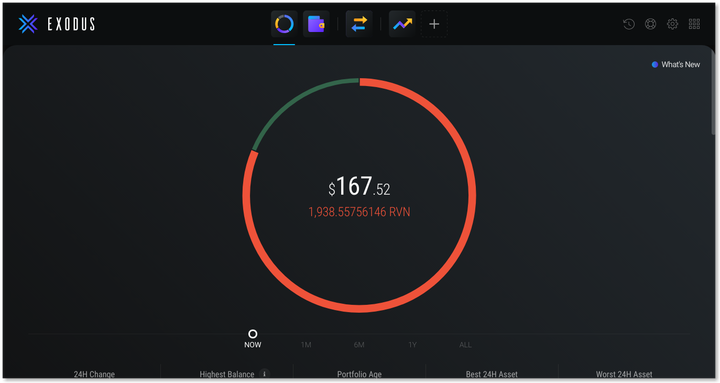Select the 1Y timeline period
The width and height of the screenshot is (720, 383).
412,345
